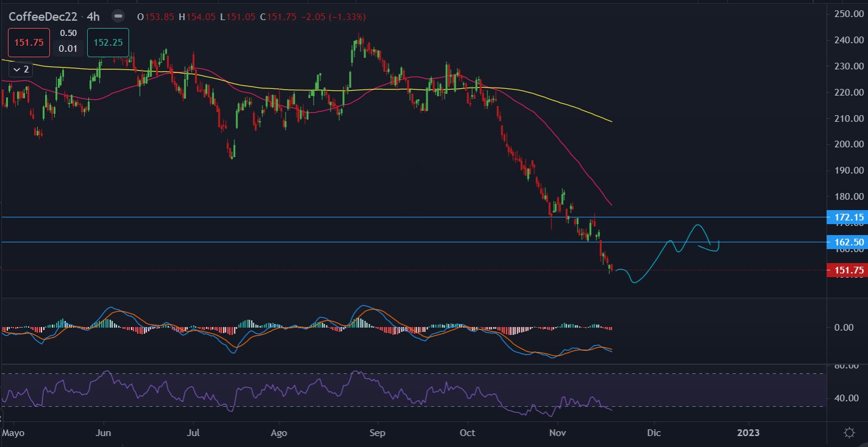This screenshot has width=868, height=447.
Task: Open the chart settings gear icon
Action: (849, 432)
